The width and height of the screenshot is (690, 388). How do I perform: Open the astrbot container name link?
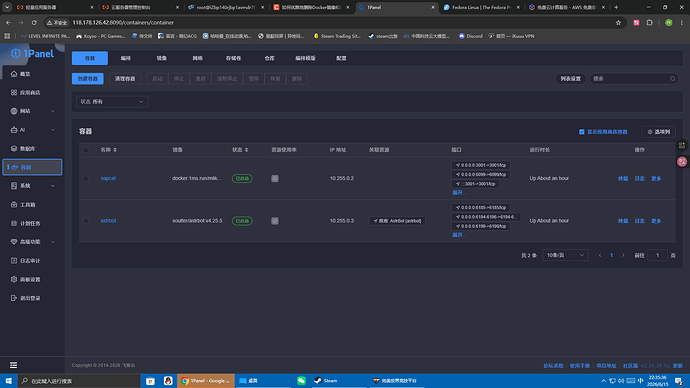pos(108,221)
